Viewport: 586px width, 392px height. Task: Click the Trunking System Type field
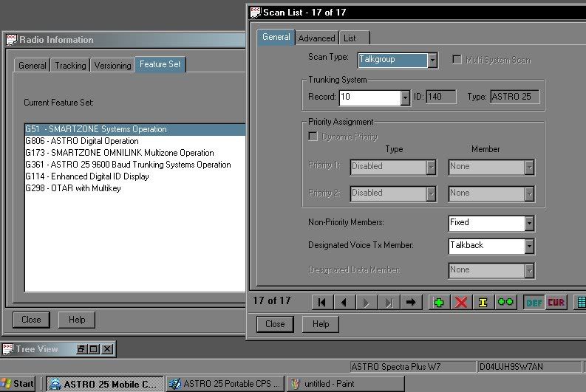(x=515, y=97)
